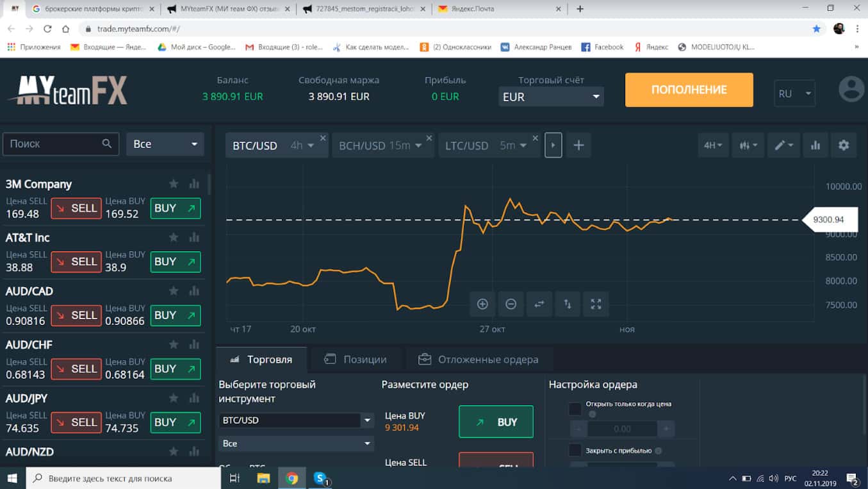The height and width of the screenshot is (489, 868).
Task: Switch to the Отложенные ордера tab
Action: tap(479, 360)
